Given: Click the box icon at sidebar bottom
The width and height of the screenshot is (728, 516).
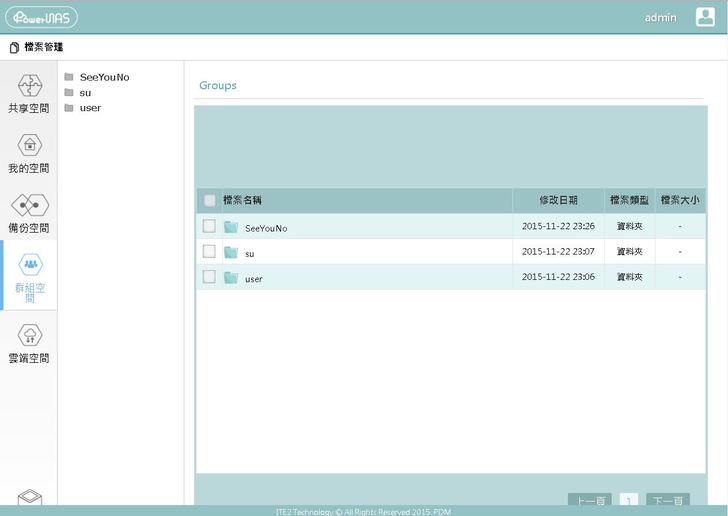Looking at the screenshot, I should tap(29, 498).
